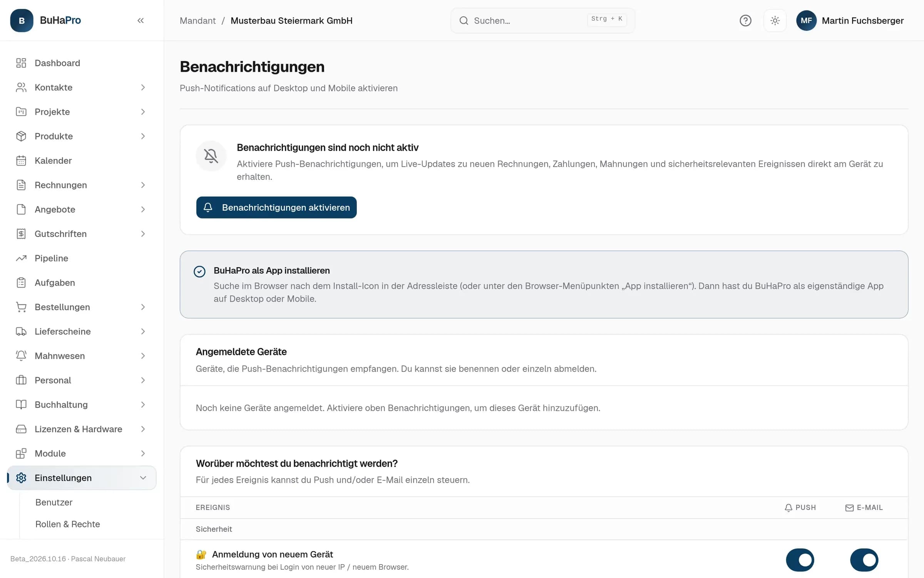Open Rollen & Rechte settings
The image size is (924, 578).
(x=67, y=524)
